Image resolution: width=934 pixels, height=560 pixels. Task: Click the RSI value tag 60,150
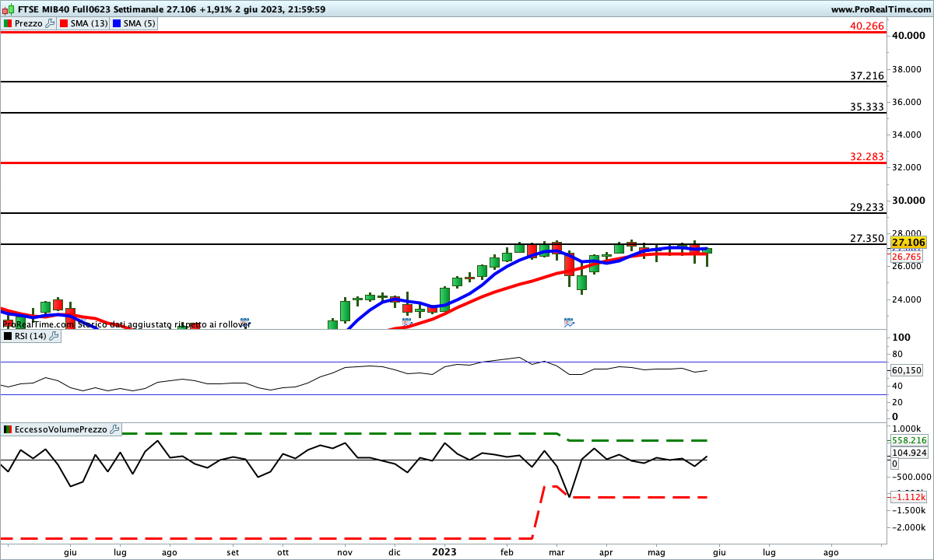click(x=906, y=370)
